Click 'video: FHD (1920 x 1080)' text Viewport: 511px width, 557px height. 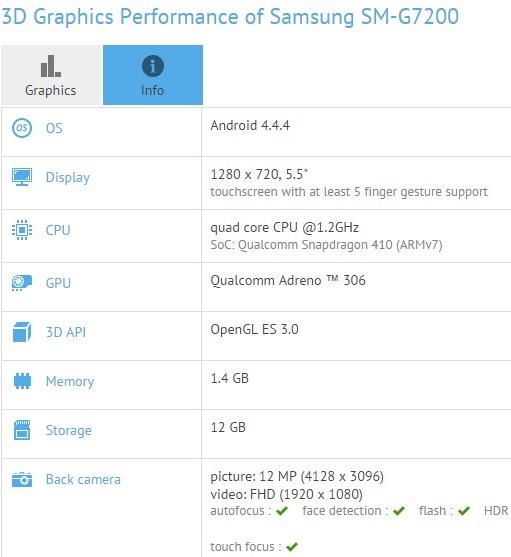[x=287, y=494]
